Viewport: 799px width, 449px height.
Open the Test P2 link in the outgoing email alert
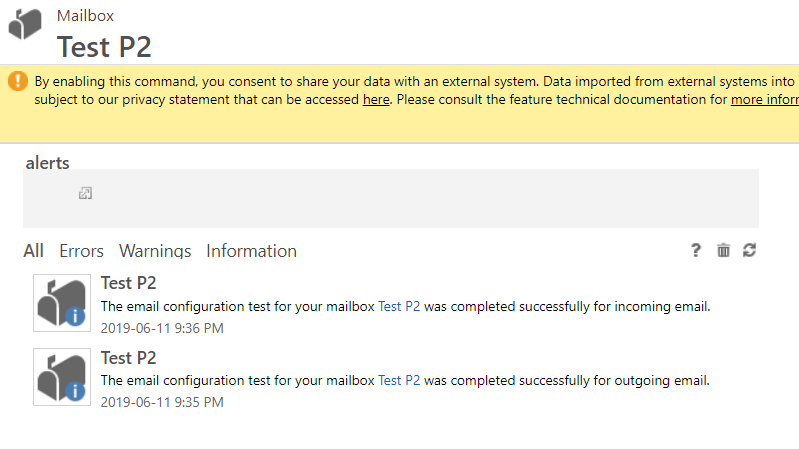point(399,380)
